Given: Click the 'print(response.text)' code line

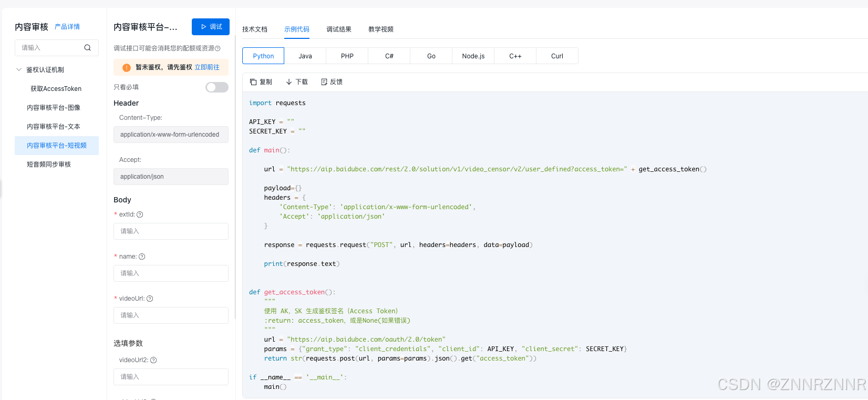Looking at the screenshot, I should point(302,264).
